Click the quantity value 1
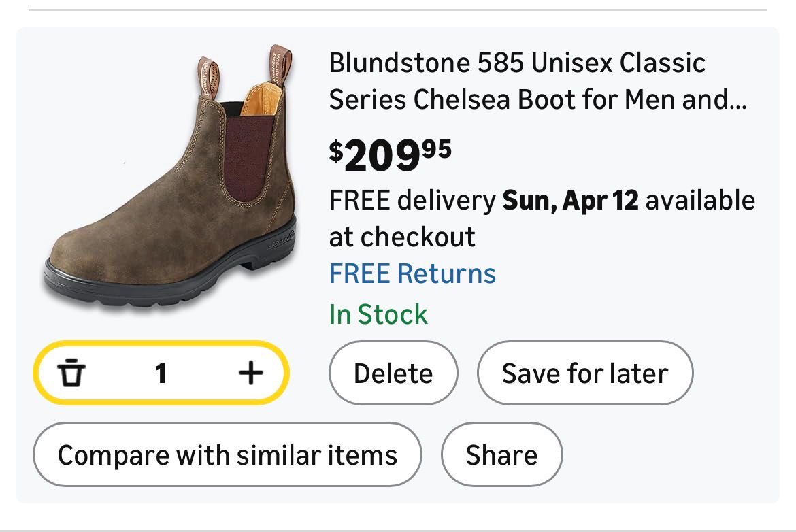This screenshot has width=796, height=532. point(161,373)
